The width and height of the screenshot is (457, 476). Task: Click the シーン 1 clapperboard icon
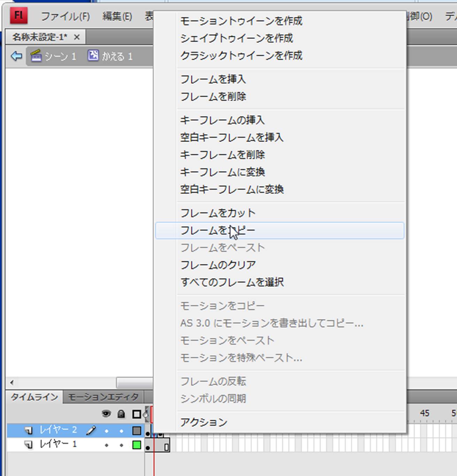[36, 56]
